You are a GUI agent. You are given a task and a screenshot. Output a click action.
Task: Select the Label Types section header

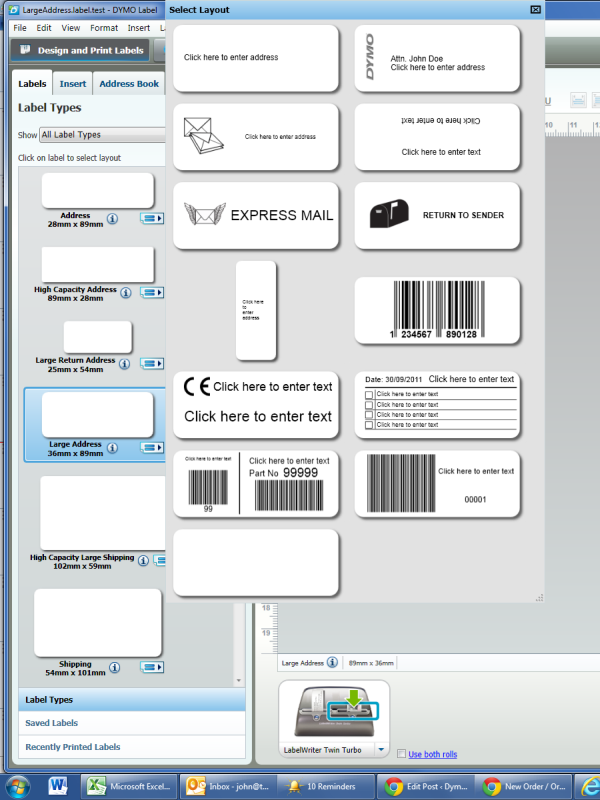coord(132,699)
